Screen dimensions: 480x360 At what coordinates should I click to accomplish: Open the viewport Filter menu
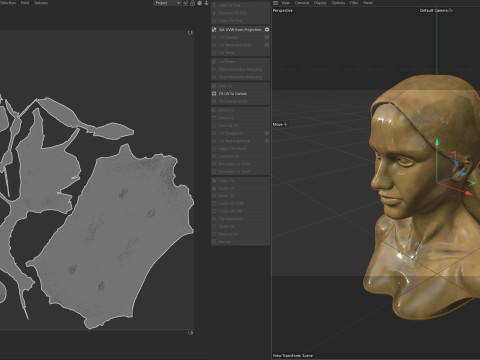pos(354,3)
